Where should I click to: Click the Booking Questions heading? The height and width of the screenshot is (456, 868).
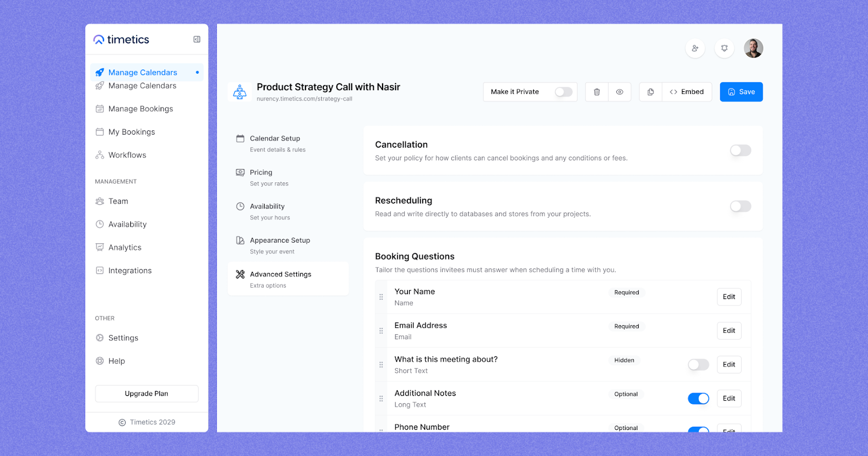click(414, 256)
